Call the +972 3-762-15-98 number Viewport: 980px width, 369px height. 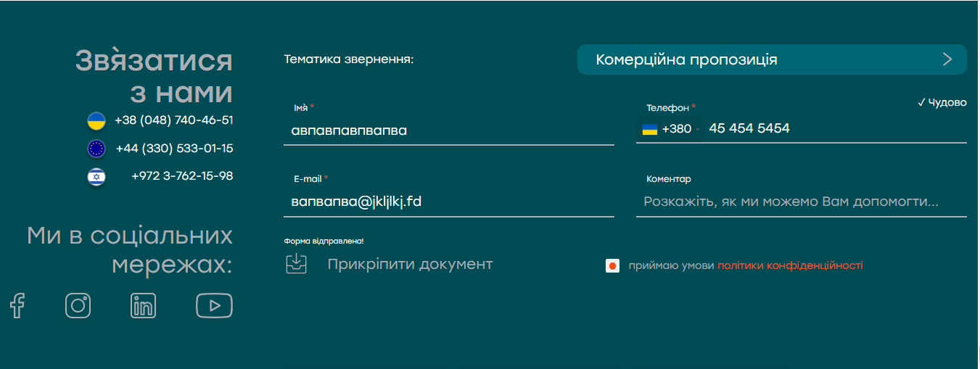tap(182, 176)
